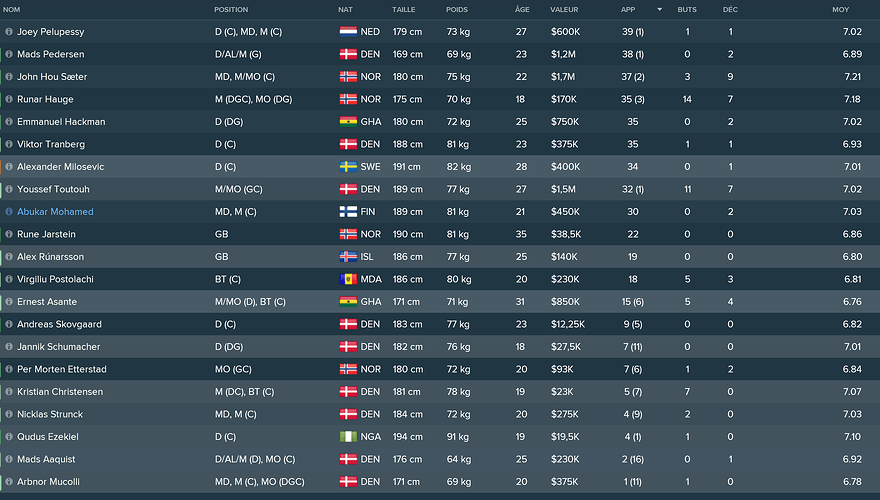The width and height of the screenshot is (880, 500).
Task: Open info icon next to Runar Hauge
Action: pyautogui.click(x=9, y=99)
